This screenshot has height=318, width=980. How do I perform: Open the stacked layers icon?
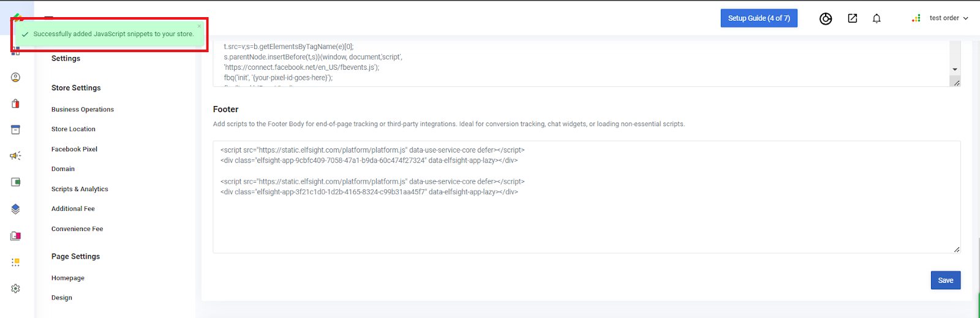click(15, 209)
